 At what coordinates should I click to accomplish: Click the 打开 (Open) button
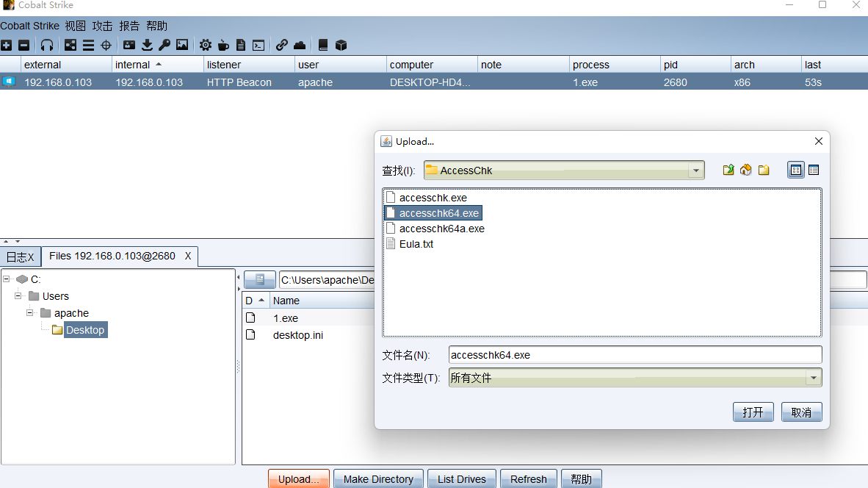[753, 412]
